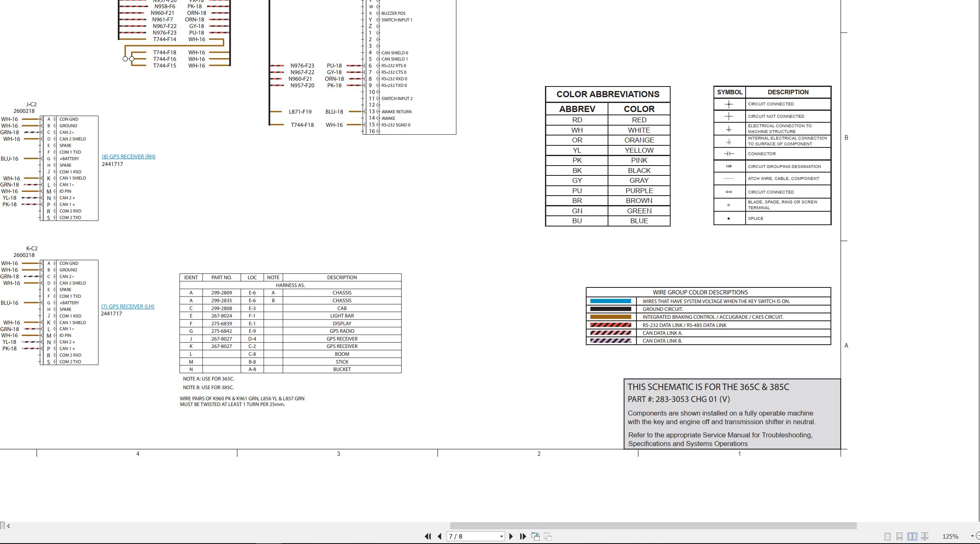Click the RS-232 data link striped swatch
This screenshot has width=980, height=544.
pos(610,325)
